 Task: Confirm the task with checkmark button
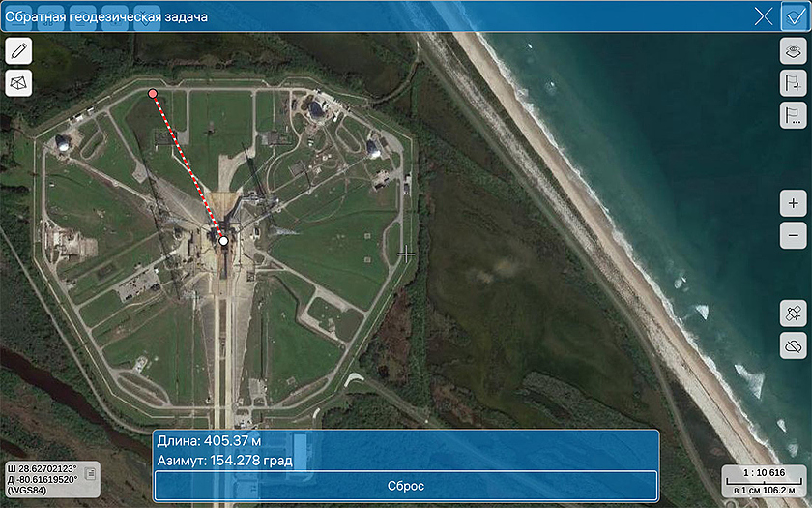[796, 15]
